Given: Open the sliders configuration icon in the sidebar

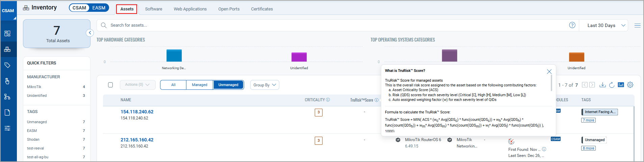Looking at the screenshot, I should pyautogui.click(x=7, y=128).
